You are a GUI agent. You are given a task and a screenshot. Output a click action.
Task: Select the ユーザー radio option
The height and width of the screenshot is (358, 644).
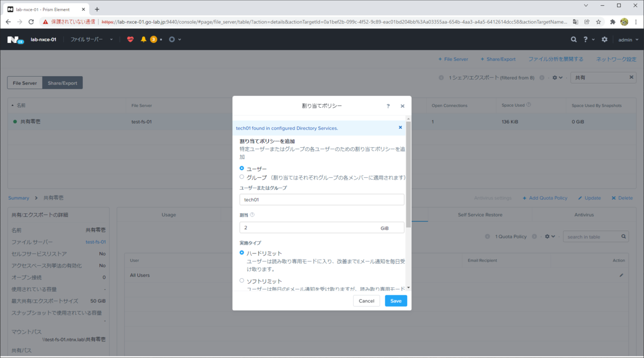point(241,167)
